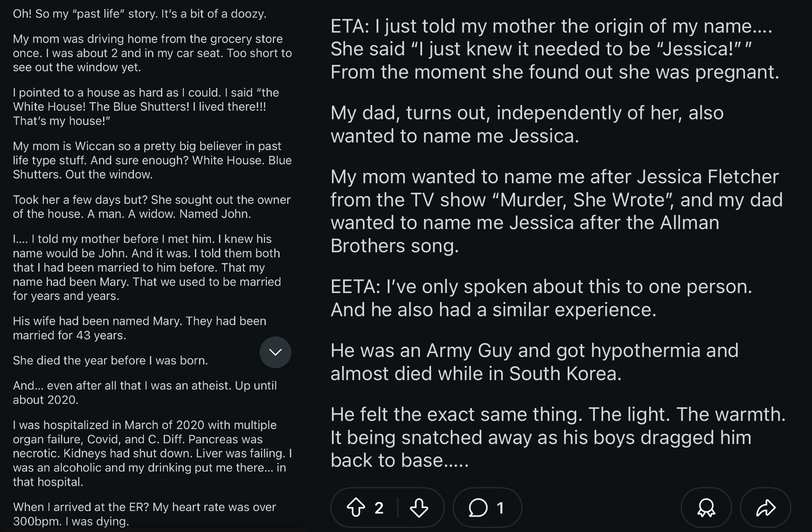Jump down using the round chevron button
The height and width of the screenshot is (532, 812).
tap(275, 352)
